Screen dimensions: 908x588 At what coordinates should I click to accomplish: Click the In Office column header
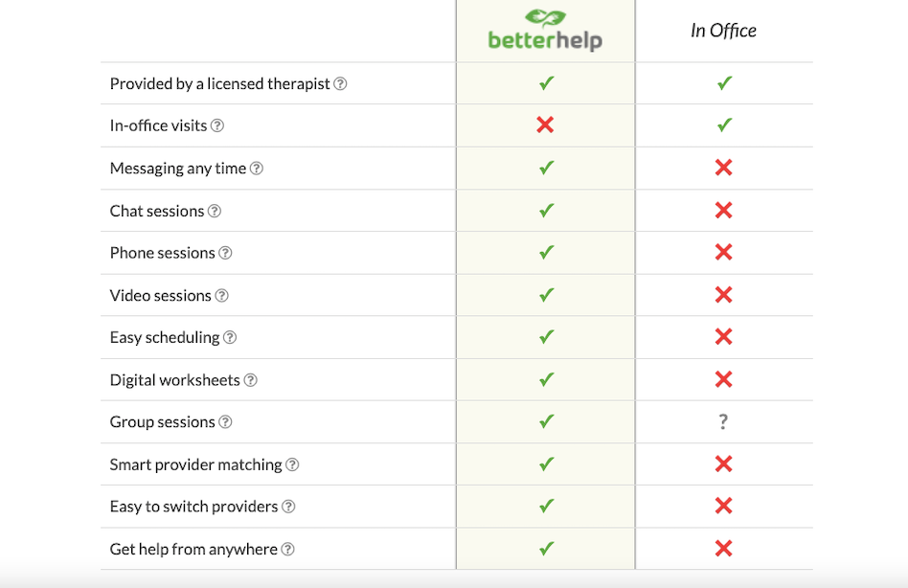click(723, 31)
